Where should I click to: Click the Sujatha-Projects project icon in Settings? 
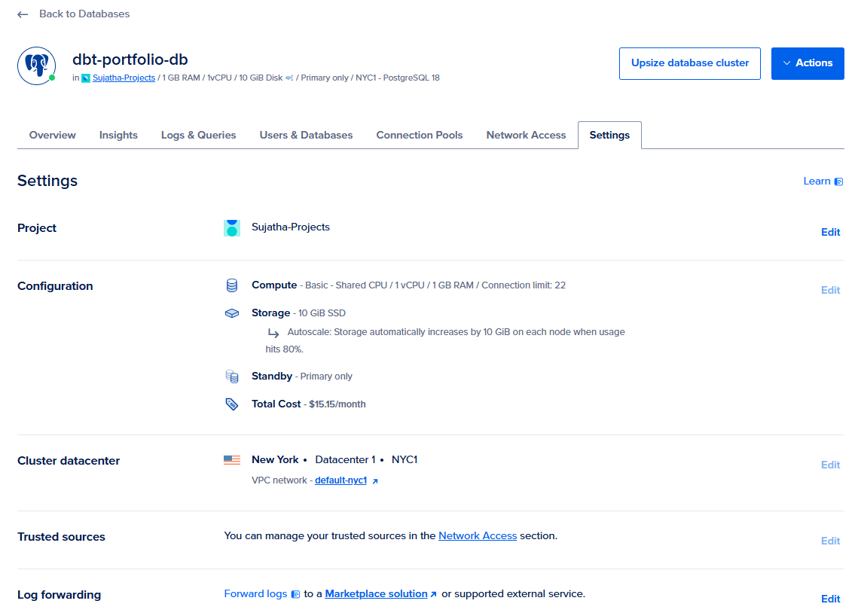tap(232, 227)
